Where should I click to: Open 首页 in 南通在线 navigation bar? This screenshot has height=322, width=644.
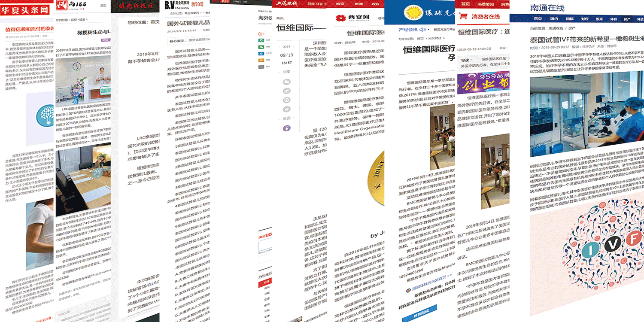[x=538, y=19]
